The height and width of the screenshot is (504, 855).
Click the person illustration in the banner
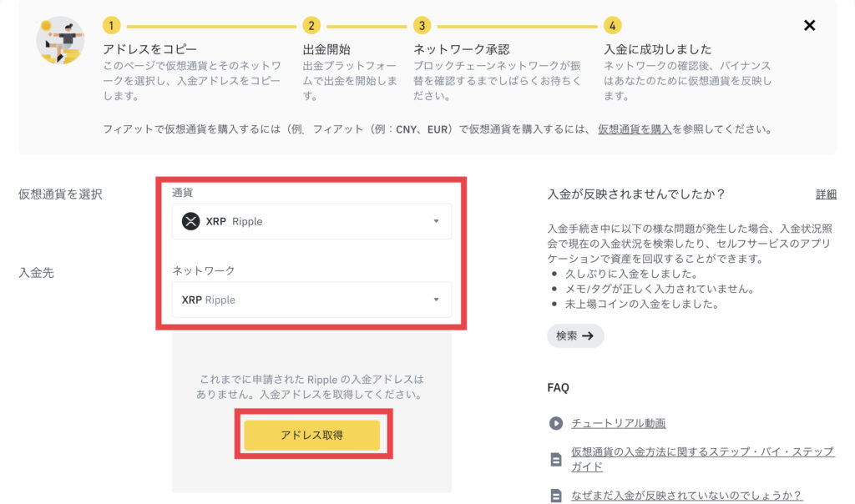pos(60,41)
